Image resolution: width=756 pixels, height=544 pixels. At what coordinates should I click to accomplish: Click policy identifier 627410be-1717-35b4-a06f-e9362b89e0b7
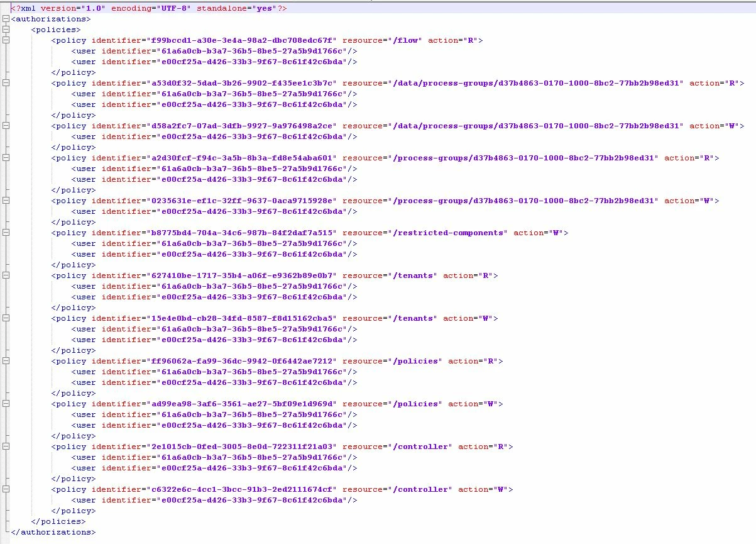pos(242,275)
